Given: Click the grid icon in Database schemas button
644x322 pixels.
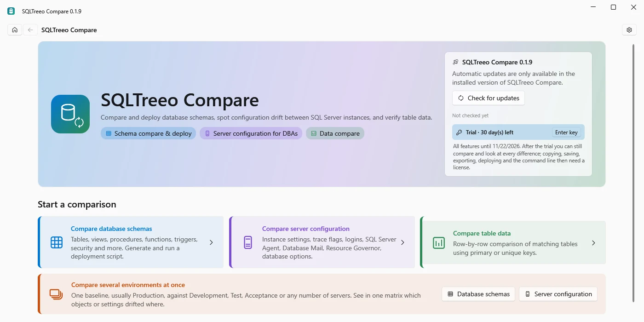Looking at the screenshot, I should [450, 294].
